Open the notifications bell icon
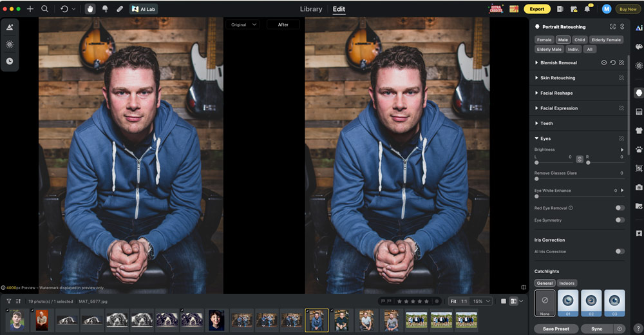Screen dimensions: 644x335 coord(587,9)
